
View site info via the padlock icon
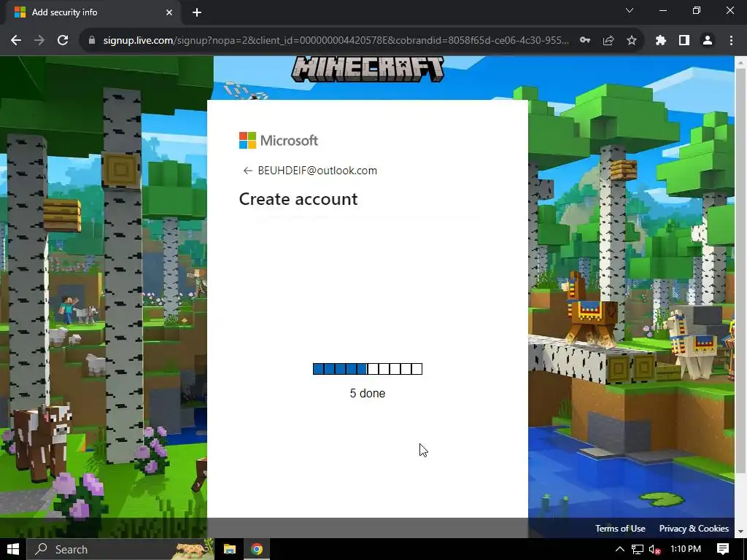(x=92, y=41)
